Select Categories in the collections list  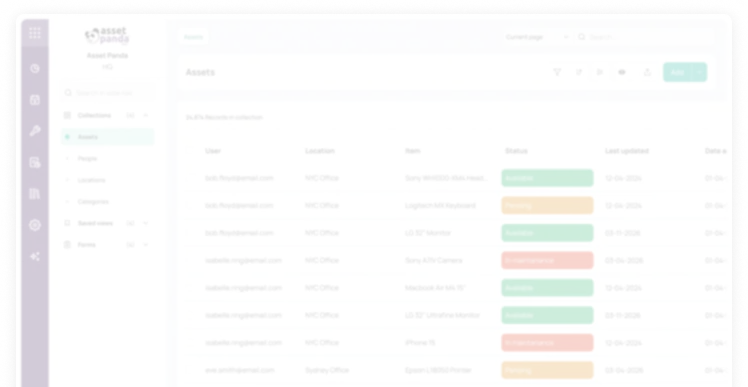pyautogui.click(x=93, y=202)
